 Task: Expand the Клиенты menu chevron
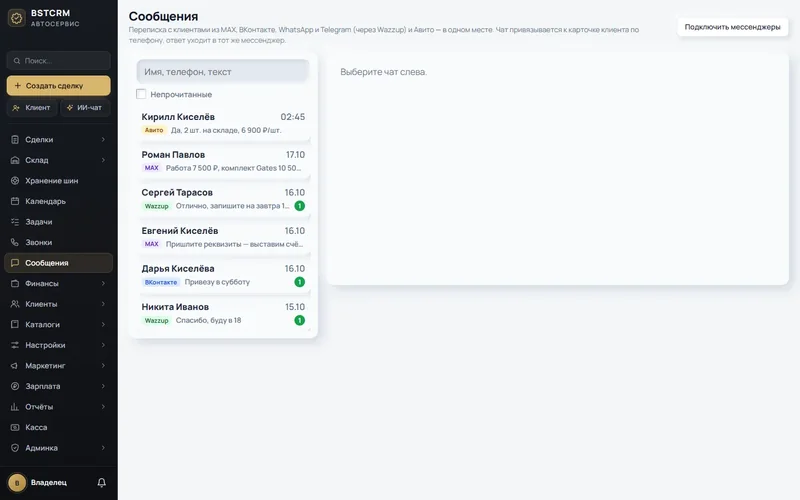click(103, 304)
